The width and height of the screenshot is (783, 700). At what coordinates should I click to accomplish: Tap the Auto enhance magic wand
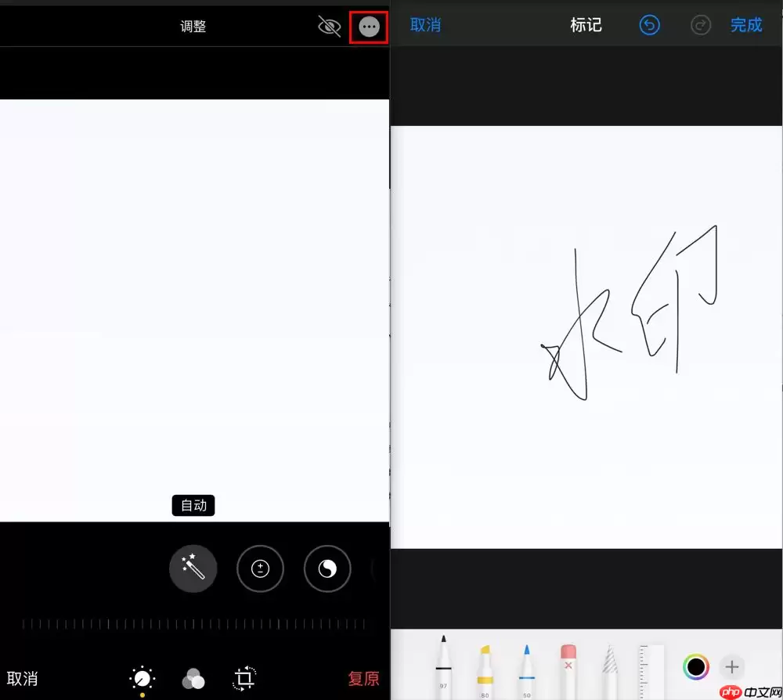click(193, 568)
